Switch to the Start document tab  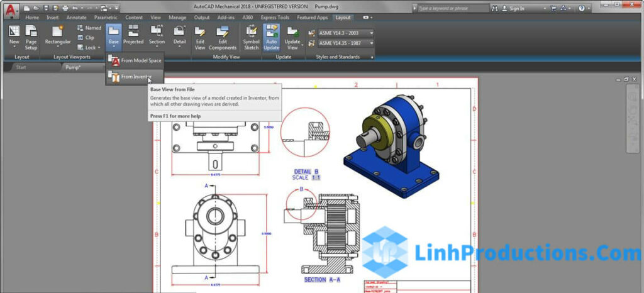pos(21,67)
